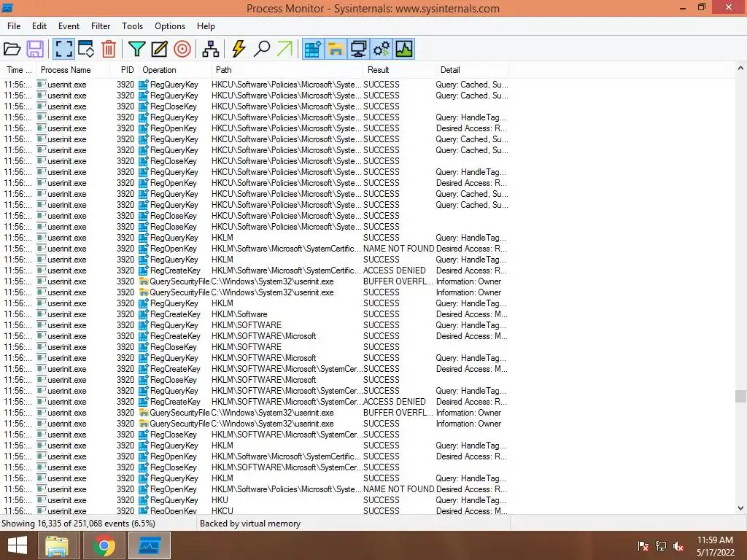Click the muted volume tray icon
The height and width of the screenshot is (560, 747).
pyautogui.click(x=678, y=545)
